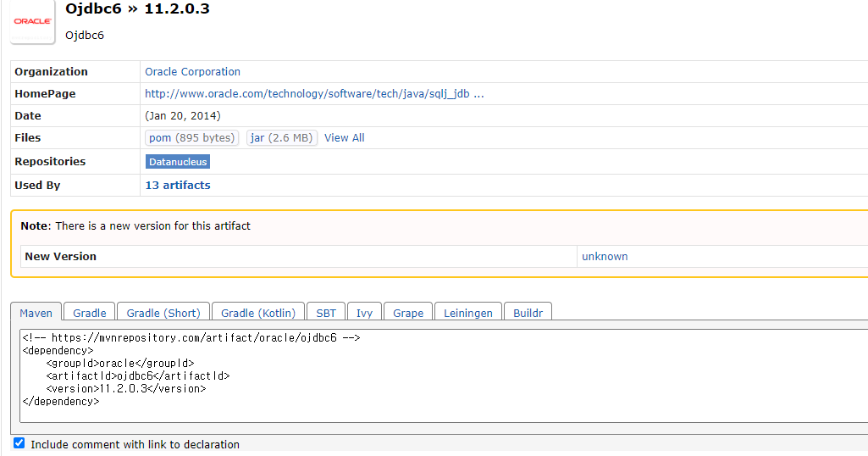Click inside the Maven dependency snippet box
Screen dimensions: 868x456
444,375
